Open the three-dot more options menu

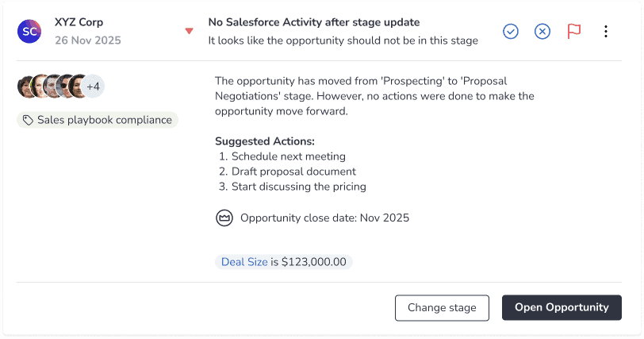coord(606,31)
